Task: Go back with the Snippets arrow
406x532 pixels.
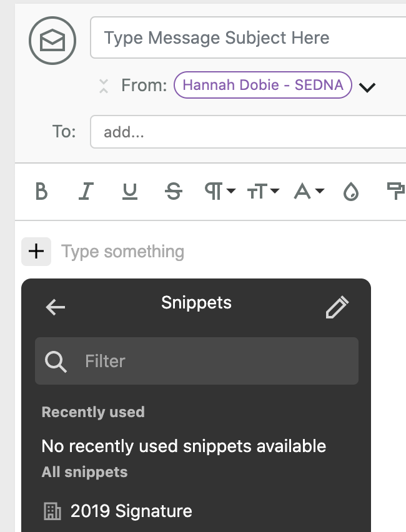Action: click(55, 307)
